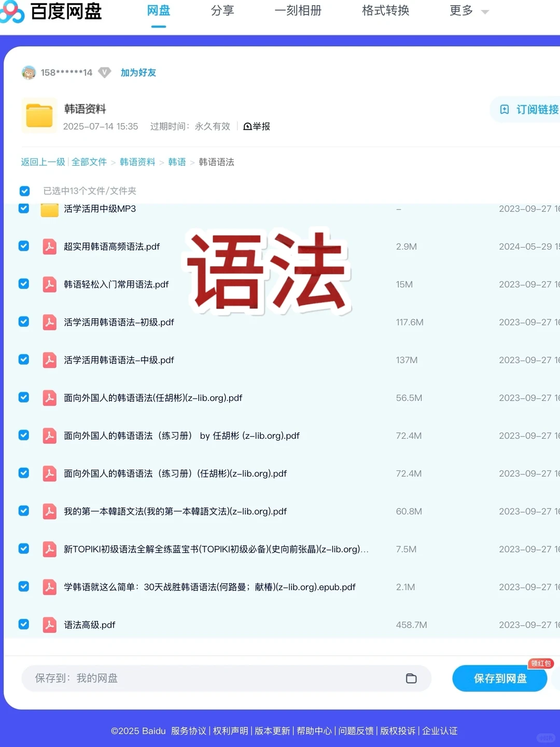
Task: Click the user avatar image
Action: 29,73
